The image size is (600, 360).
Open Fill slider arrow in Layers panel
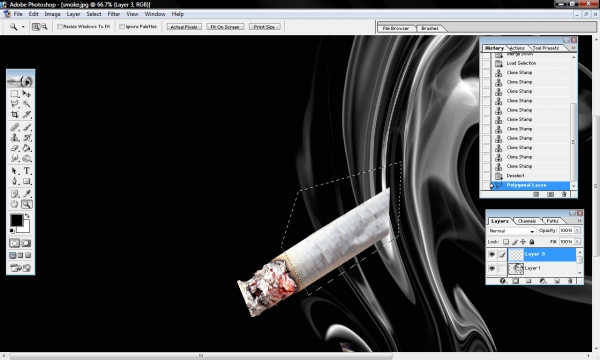577,242
